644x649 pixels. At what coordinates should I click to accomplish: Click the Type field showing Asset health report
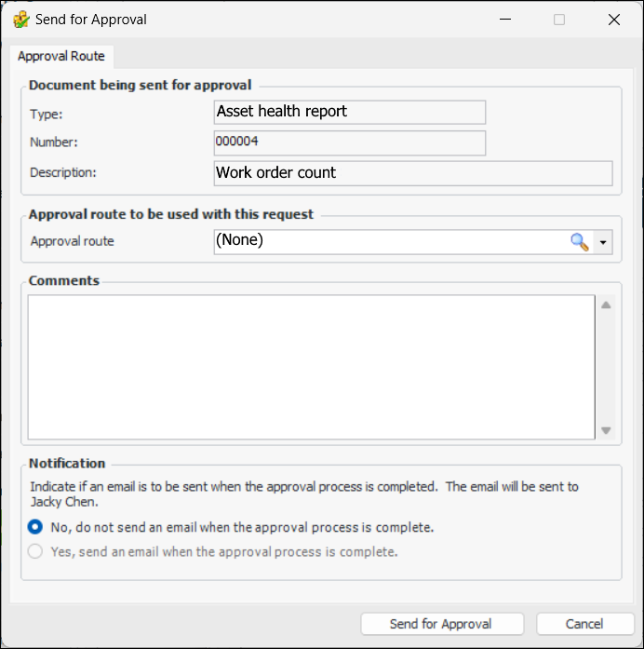pos(349,112)
